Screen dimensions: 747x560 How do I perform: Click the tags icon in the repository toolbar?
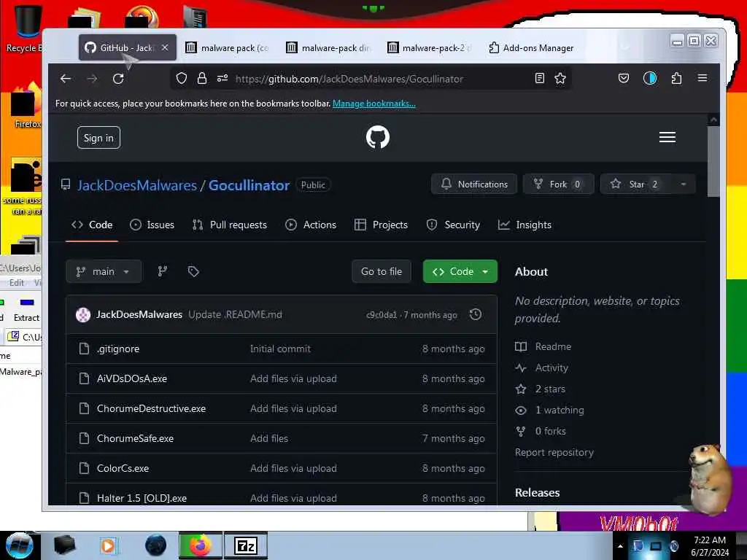(x=193, y=271)
